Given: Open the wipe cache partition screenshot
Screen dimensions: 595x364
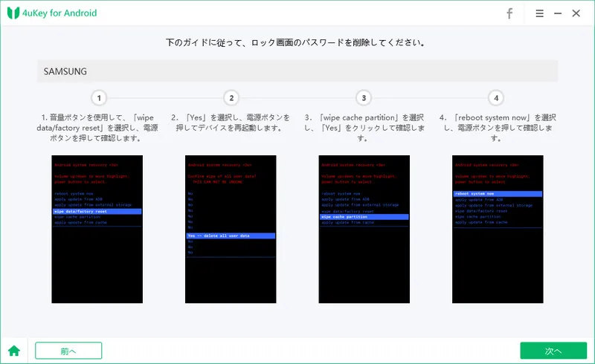Looking at the screenshot, I should pos(364,230).
